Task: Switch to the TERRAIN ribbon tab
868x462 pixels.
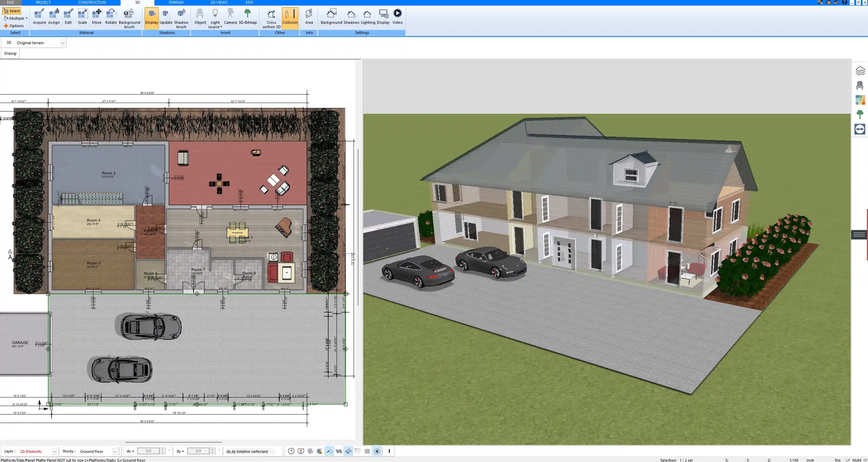Action: (x=175, y=2)
